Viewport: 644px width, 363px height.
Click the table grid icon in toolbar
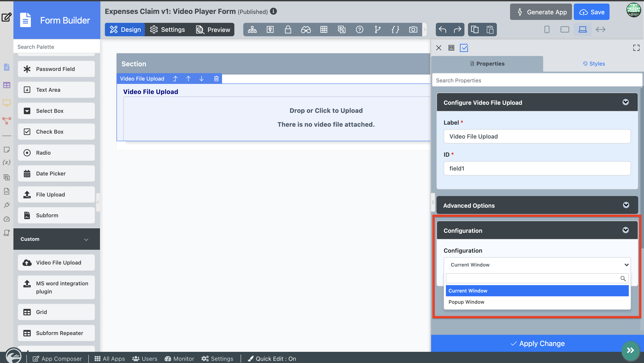[x=324, y=30]
